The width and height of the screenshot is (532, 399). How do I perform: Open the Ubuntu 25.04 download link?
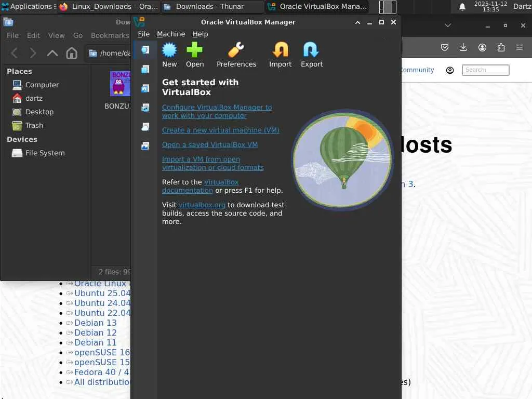102,293
